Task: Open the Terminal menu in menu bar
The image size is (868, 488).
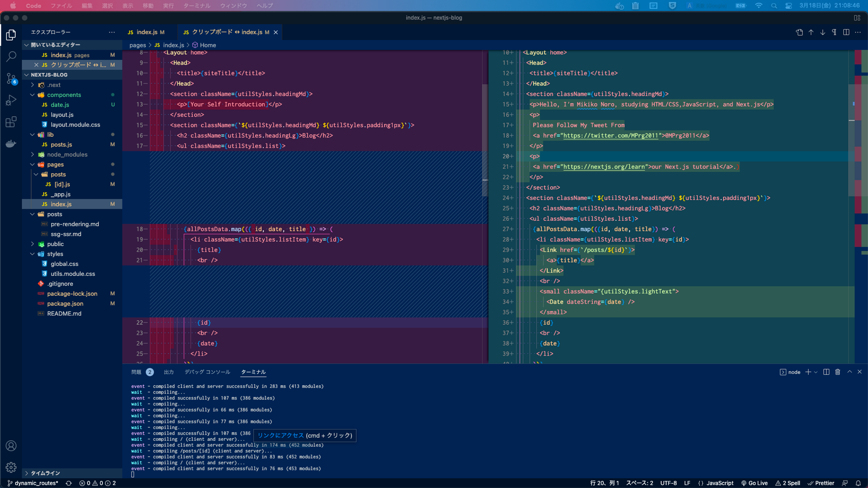Action: 197,6
